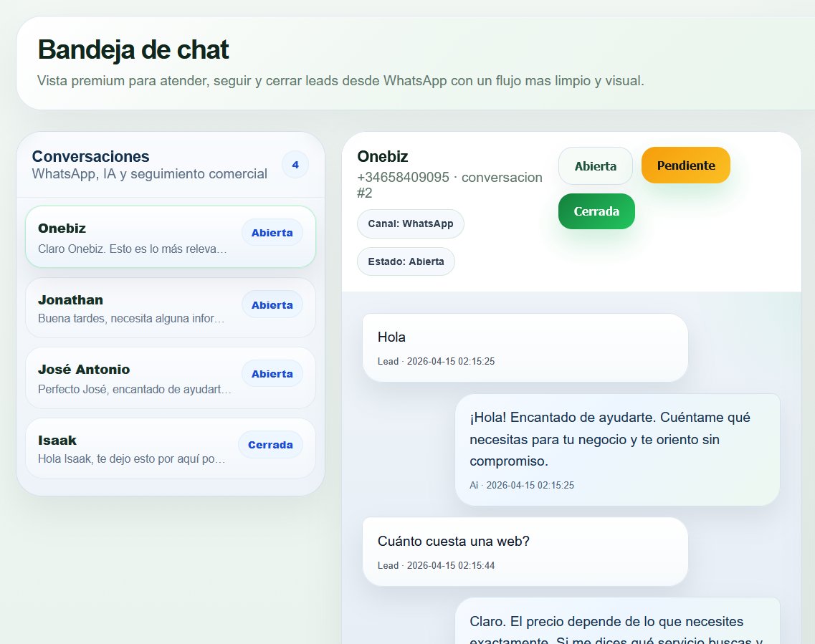
Task: Click the green Cerrada button
Action: click(x=596, y=211)
